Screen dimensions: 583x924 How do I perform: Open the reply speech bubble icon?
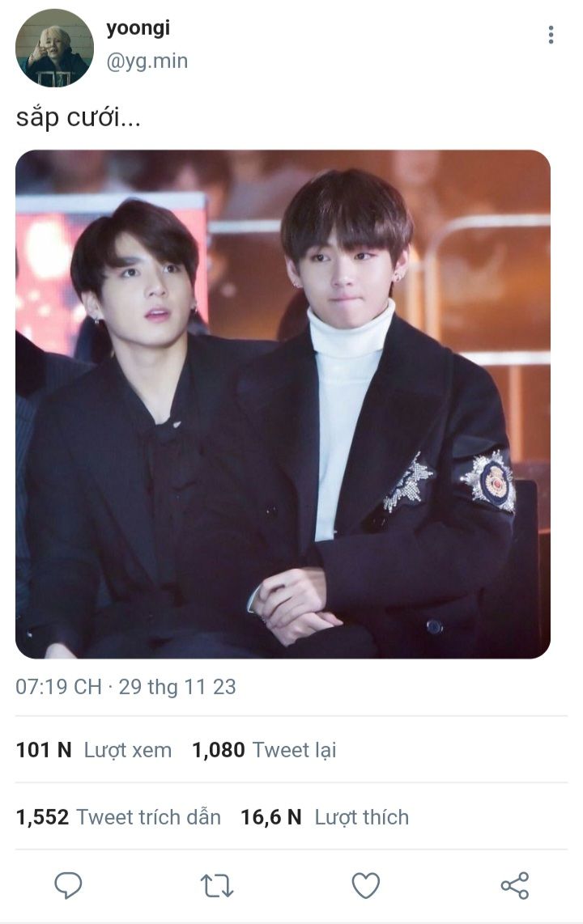coord(68,885)
